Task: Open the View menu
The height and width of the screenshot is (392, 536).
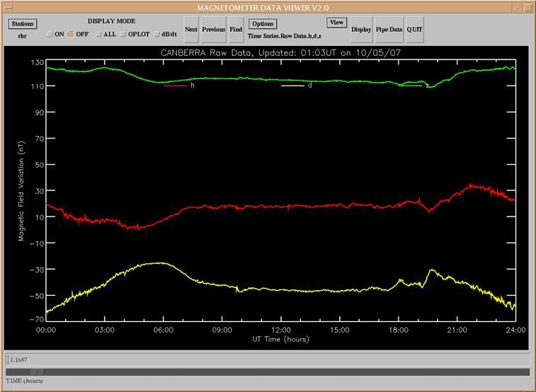Action: pos(337,23)
